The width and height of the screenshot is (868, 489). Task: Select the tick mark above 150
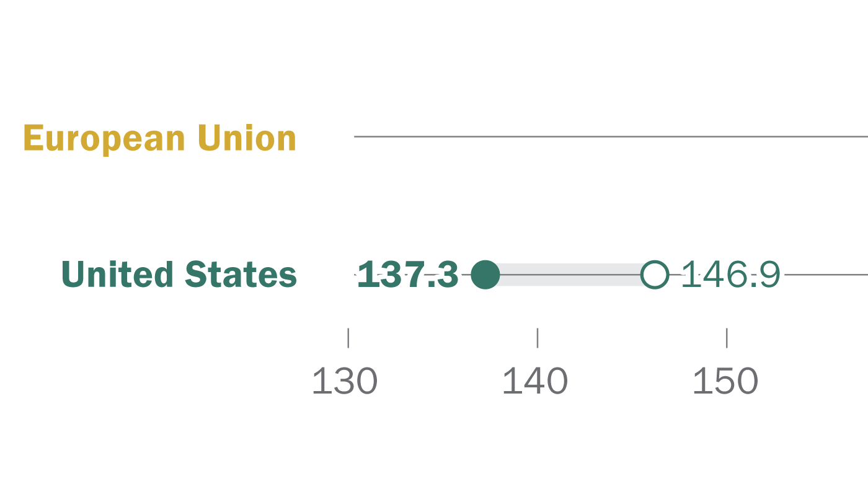(727, 338)
